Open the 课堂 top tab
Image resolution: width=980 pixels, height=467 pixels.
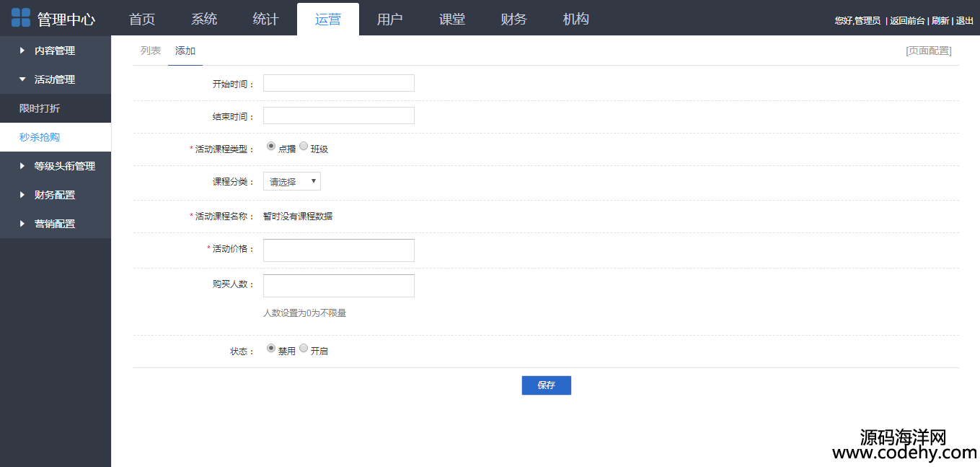click(452, 19)
